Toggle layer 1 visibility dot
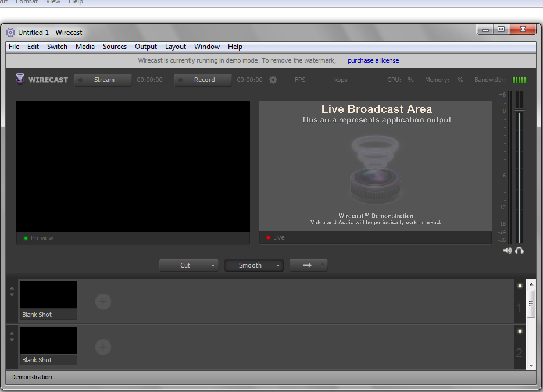 pyautogui.click(x=520, y=286)
